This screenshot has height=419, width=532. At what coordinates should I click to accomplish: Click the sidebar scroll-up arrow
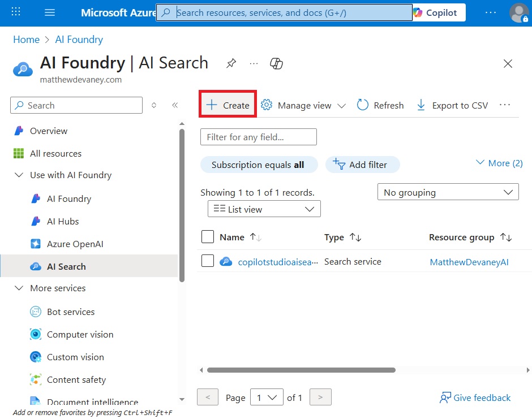click(182, 124)
